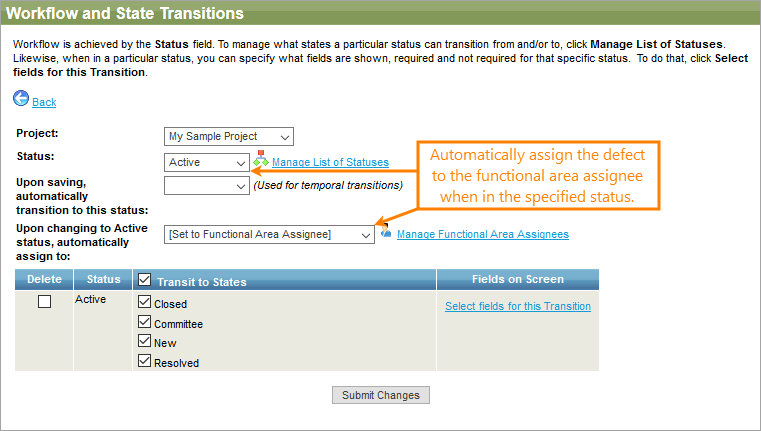The height and width of the screenshot is (431, 761).
Task: Uncheck the Closed transition checkbox
Action: click(x=144, y=303)
